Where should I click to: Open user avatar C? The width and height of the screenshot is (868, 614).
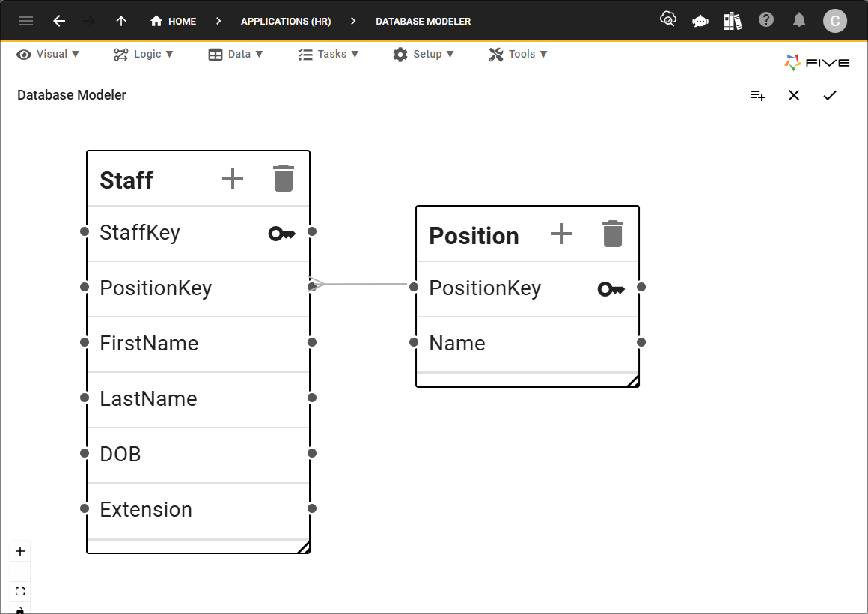(x=835, y=21)
